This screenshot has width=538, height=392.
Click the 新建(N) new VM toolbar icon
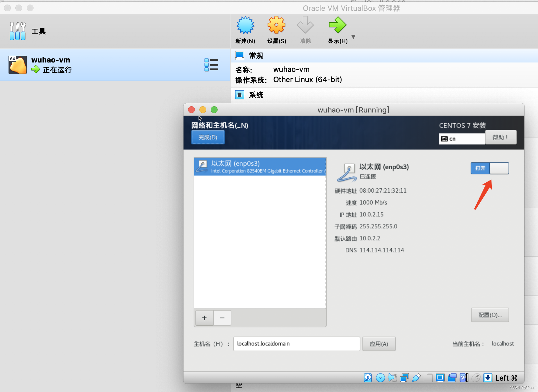point(245,26)
